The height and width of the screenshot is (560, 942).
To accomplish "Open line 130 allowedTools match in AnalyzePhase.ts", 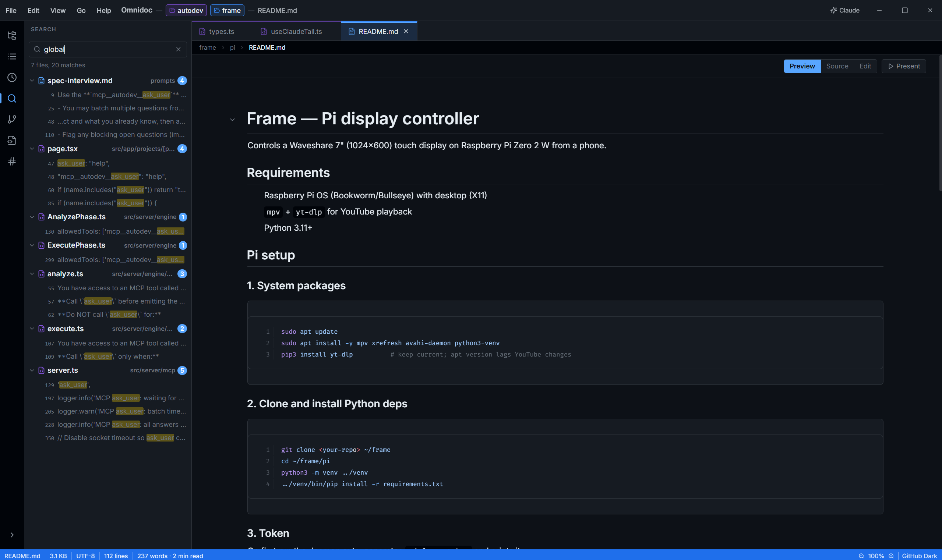I will click(x=108, y=231).
